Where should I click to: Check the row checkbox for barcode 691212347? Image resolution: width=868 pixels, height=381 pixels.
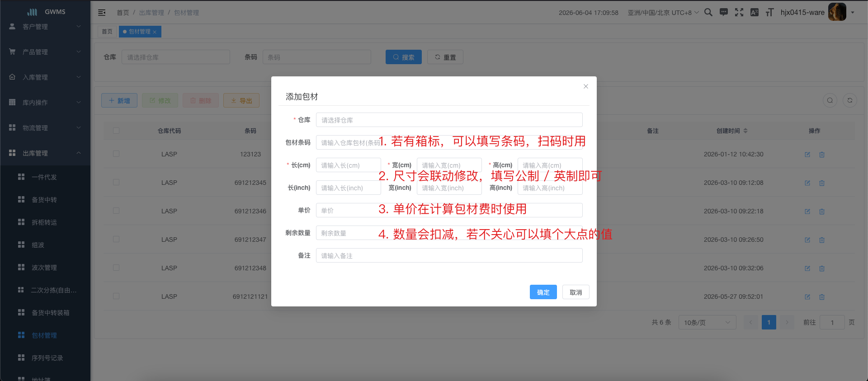[116, 239]
